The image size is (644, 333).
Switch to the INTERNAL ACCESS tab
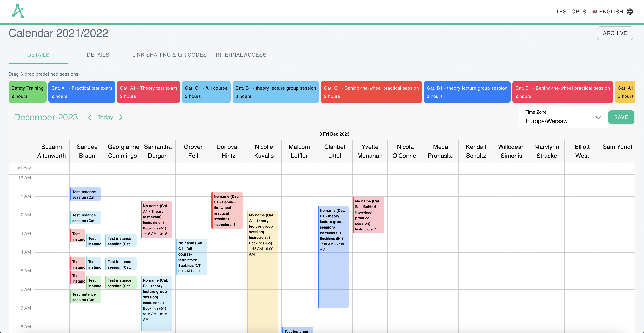(x=241, y=55)
